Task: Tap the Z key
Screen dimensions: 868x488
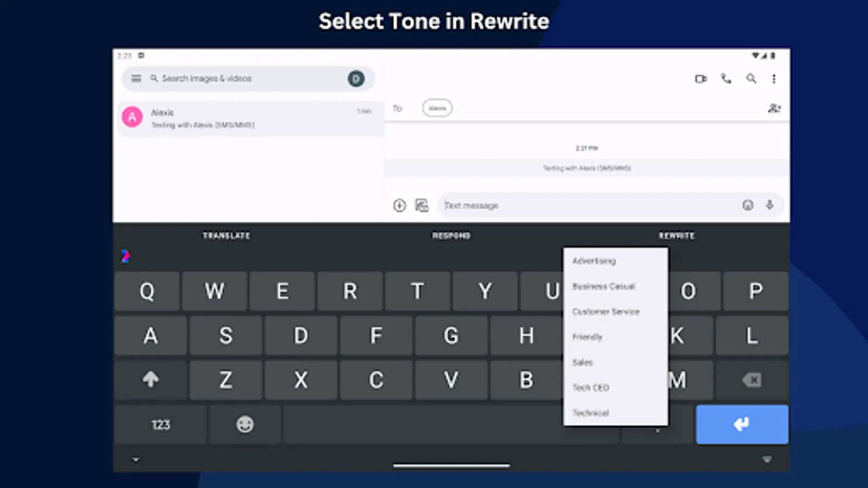Action: click(226, 380)
